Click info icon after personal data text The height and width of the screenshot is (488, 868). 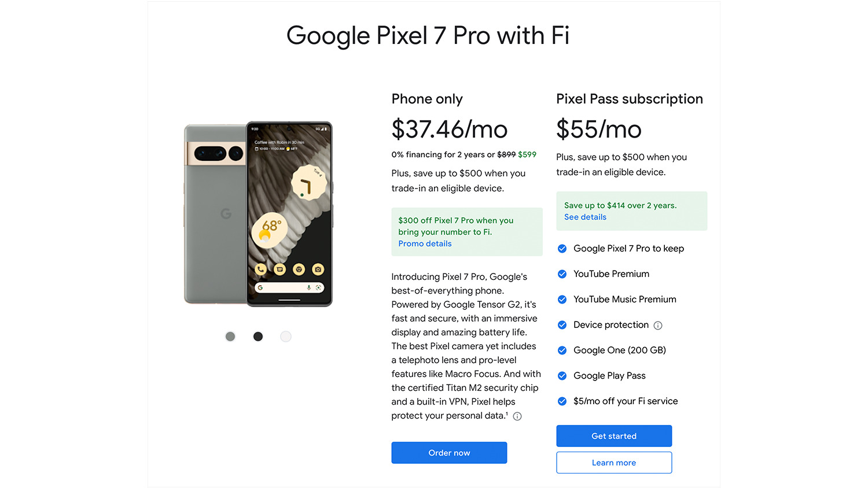click(517, 416)
